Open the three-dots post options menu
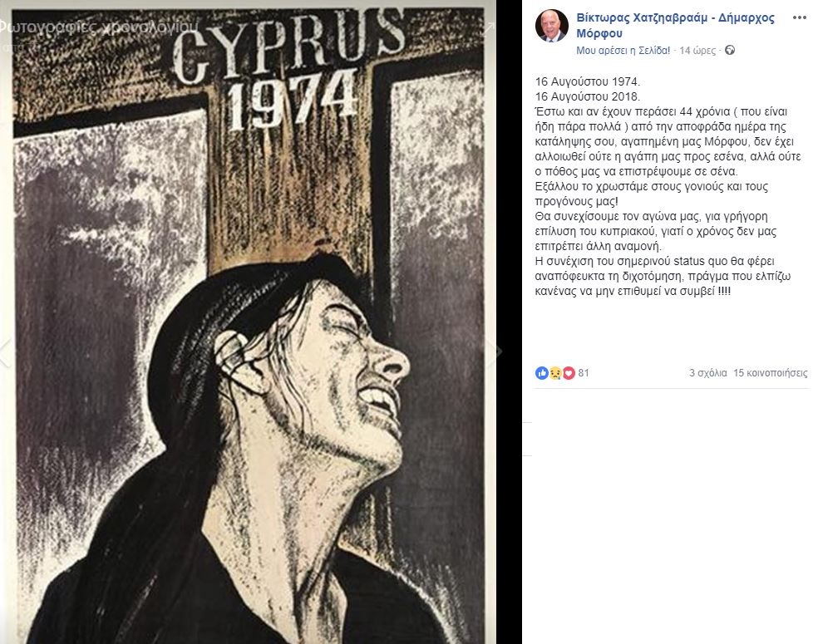 click(x=799, y=17)
